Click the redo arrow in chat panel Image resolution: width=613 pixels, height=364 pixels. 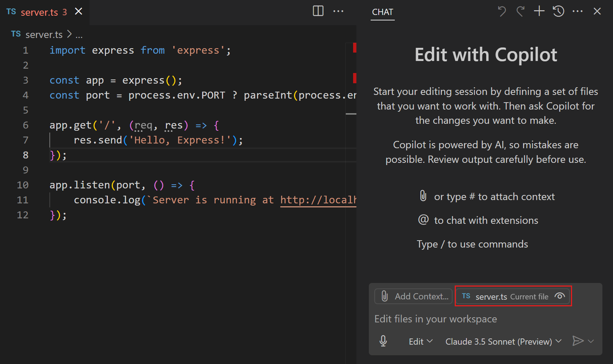(x=520, y=11)
